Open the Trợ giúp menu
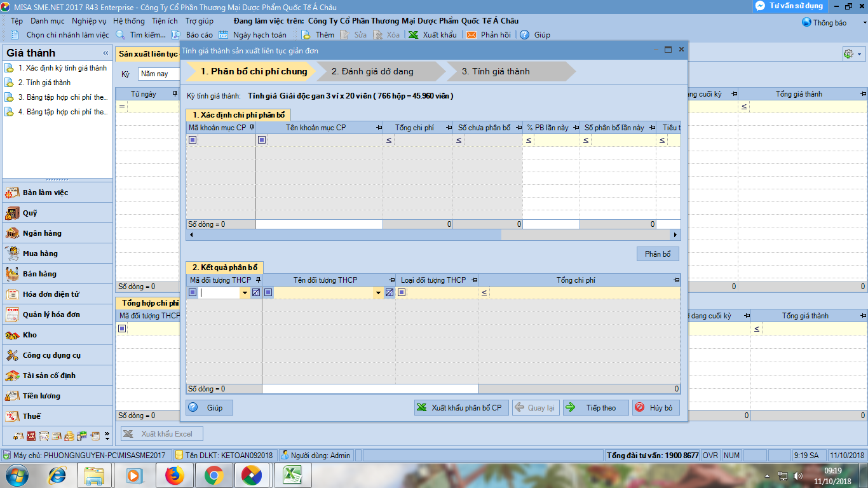The image size is (868, 488). 200,21
